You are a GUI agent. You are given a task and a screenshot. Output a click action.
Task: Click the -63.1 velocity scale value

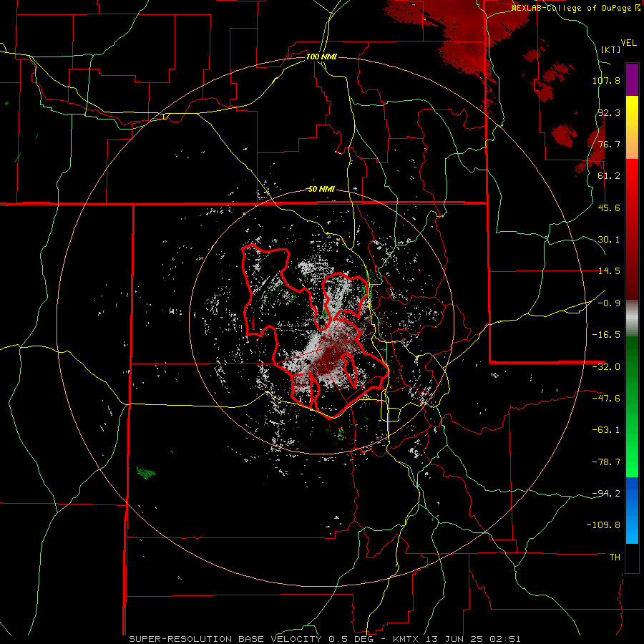606,430
